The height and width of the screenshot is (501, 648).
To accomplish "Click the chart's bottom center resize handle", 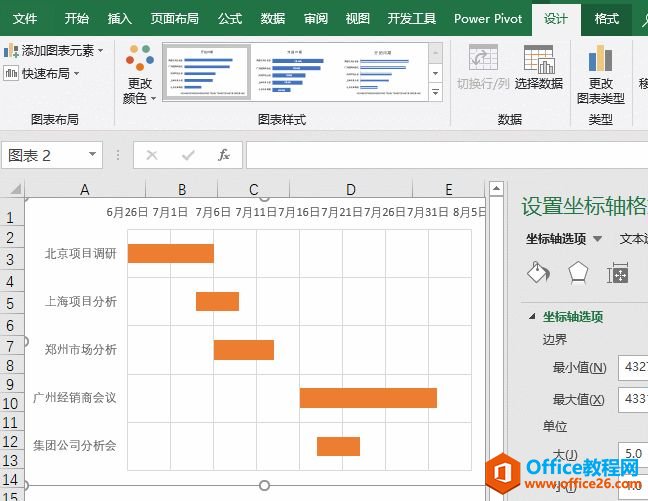I will (264, 485).
